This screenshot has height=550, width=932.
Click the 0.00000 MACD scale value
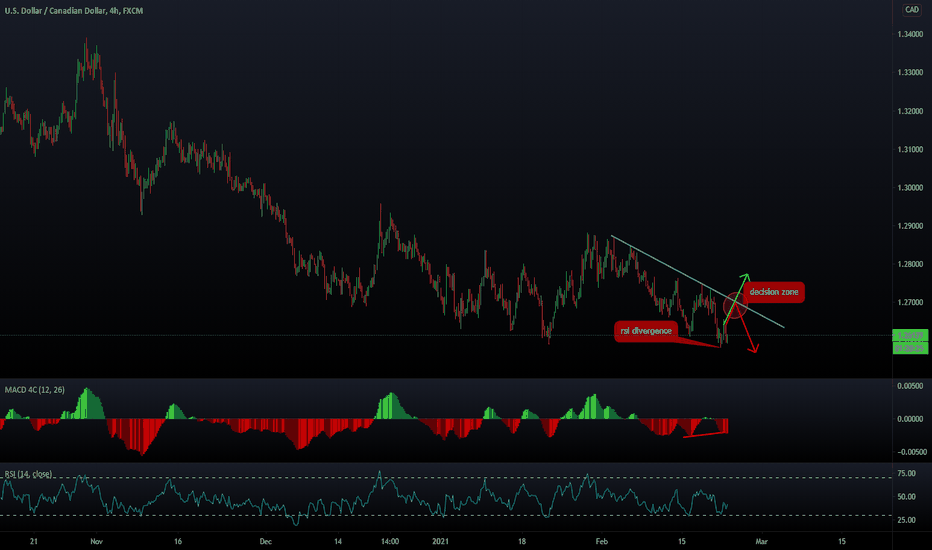coord(910,419)
